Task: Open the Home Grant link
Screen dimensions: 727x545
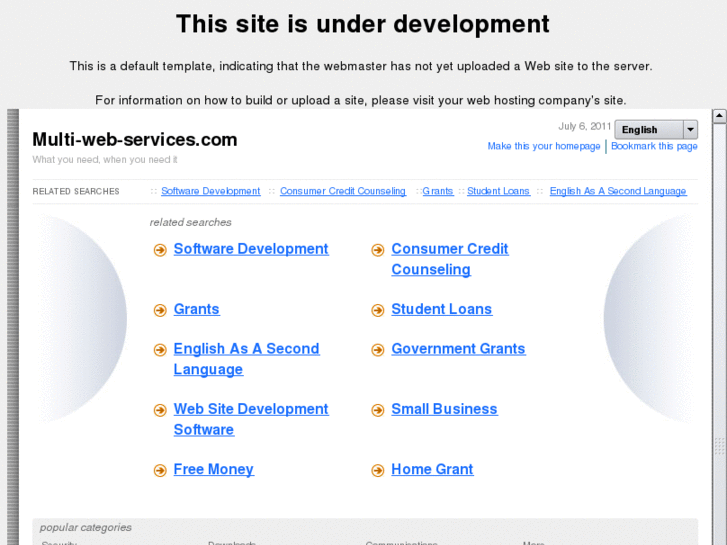Action: (x=432, y=469)
